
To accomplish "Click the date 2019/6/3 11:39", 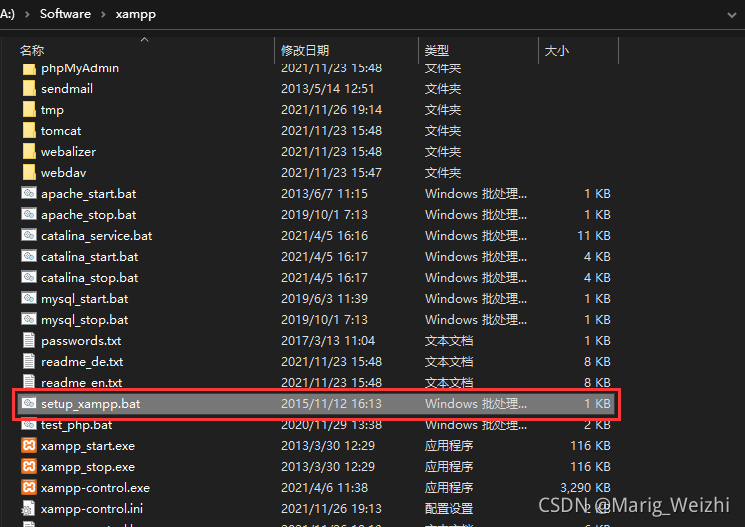I will tap(324, 299).
